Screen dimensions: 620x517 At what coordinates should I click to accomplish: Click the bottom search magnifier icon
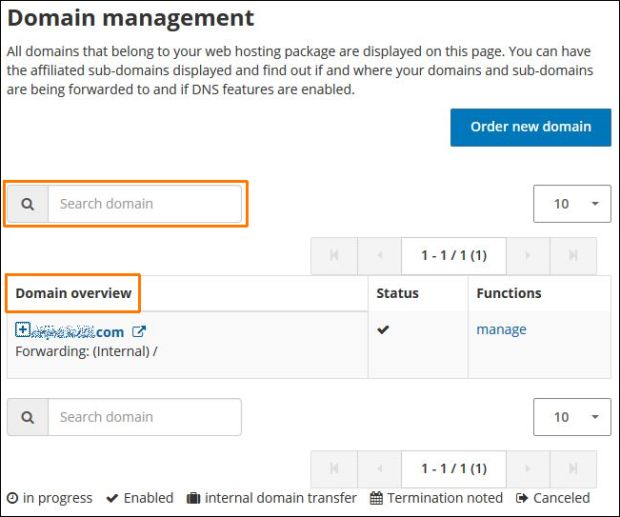point(28,417)
